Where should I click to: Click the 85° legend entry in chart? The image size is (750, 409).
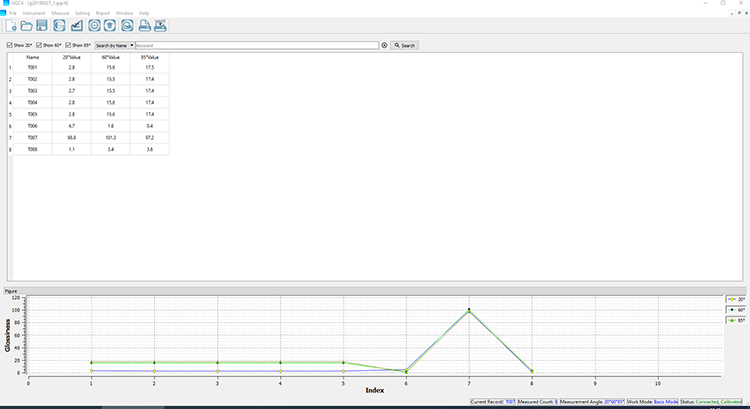(736, 321)
